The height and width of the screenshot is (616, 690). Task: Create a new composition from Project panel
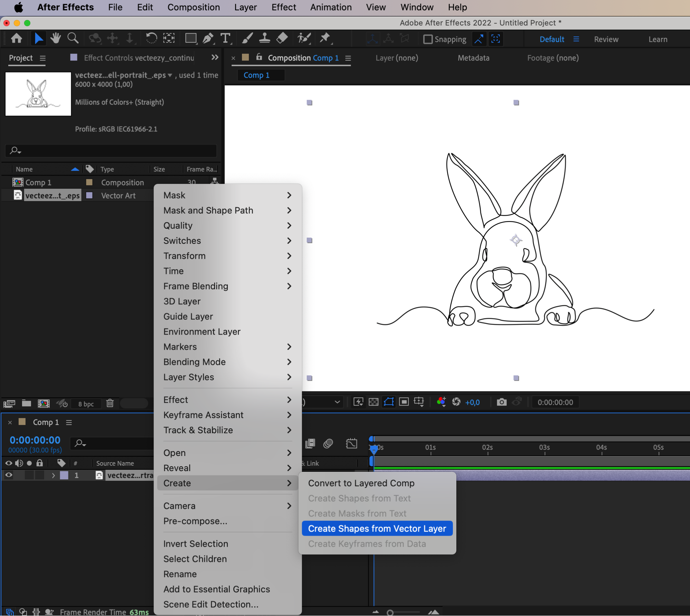pos(43,404)
